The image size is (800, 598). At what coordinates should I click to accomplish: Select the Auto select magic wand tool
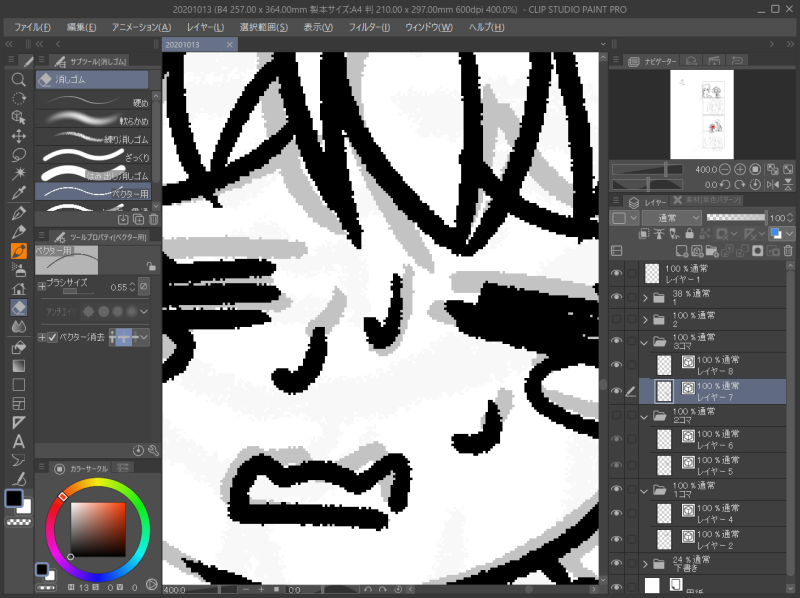point(18,174)
